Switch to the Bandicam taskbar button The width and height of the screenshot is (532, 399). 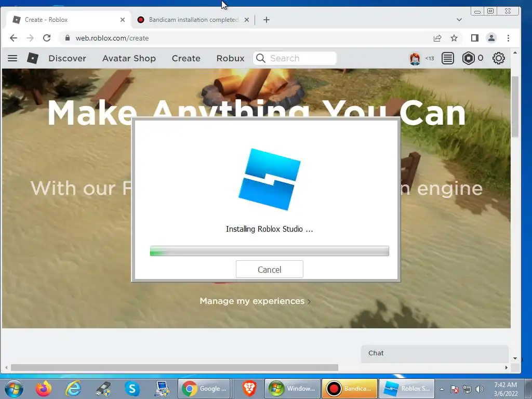pos(350,389)
